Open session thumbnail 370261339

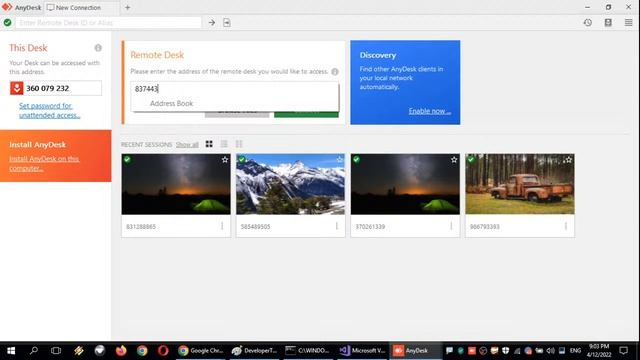click(405, 184)
